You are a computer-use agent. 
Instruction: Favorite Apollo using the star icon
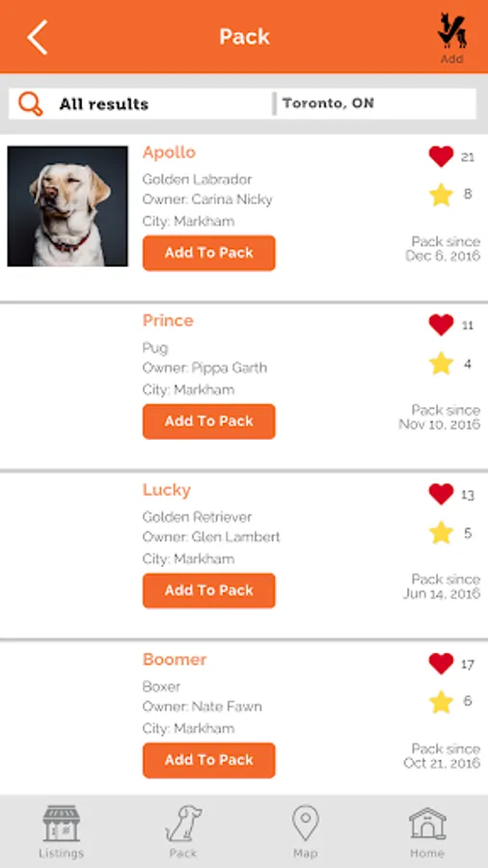click(441, 195)
